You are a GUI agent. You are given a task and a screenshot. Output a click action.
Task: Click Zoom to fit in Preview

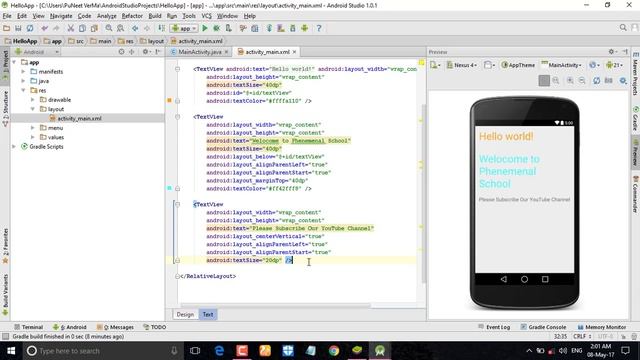[x=544, y=80]
